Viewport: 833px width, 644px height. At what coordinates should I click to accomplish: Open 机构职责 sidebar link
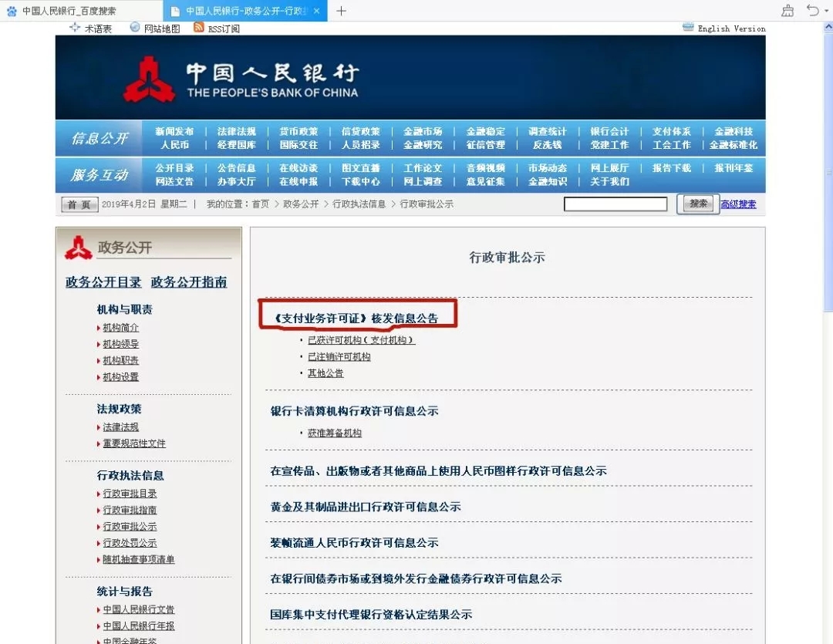tap(120, 360)
